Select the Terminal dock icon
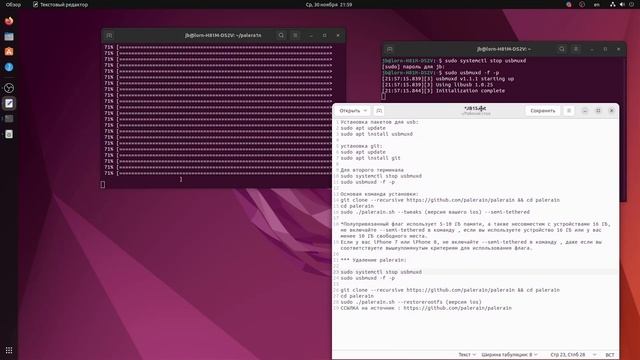The image size is (640, 360). [9, 119]
